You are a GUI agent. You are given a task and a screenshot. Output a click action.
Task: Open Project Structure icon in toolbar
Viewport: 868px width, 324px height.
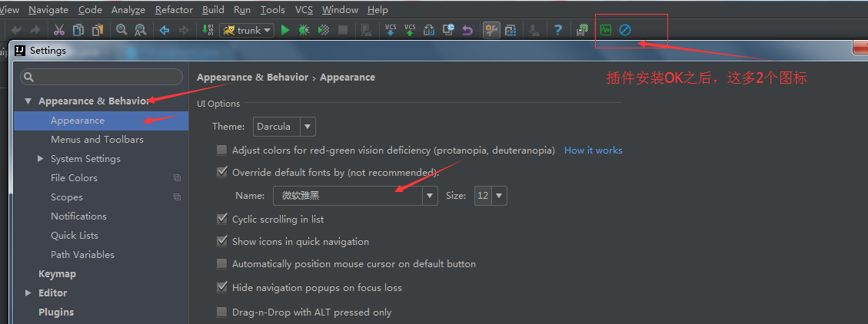pos(511,30)
